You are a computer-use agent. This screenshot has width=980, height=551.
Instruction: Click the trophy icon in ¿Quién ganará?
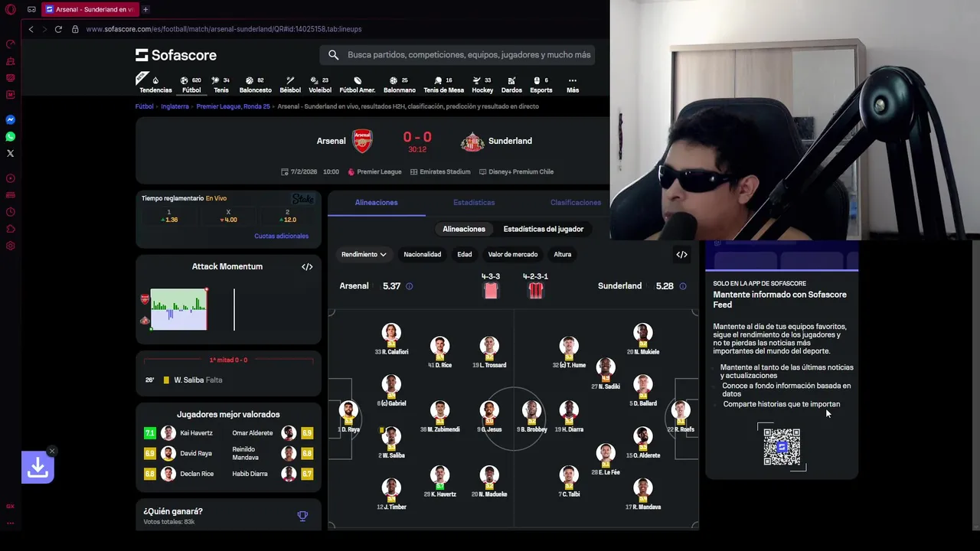click(302, 516)
